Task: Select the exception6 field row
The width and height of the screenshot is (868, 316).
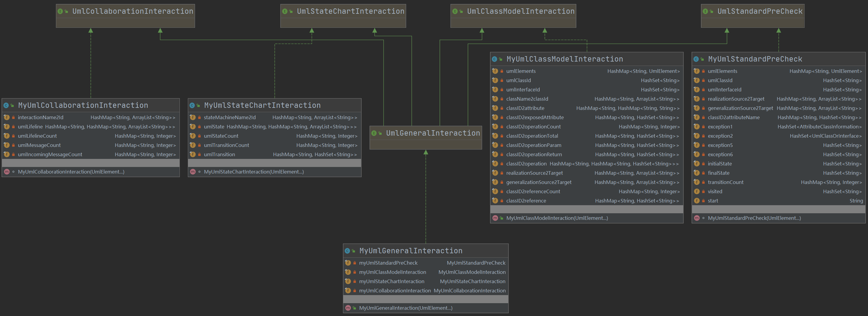Action: 778,154
